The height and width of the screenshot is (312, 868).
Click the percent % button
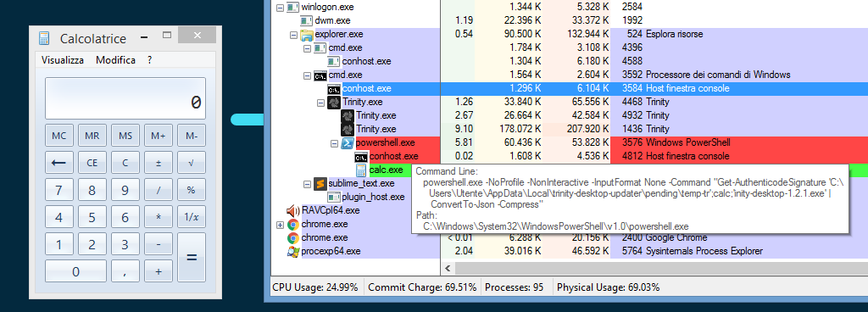click(192, 190)
